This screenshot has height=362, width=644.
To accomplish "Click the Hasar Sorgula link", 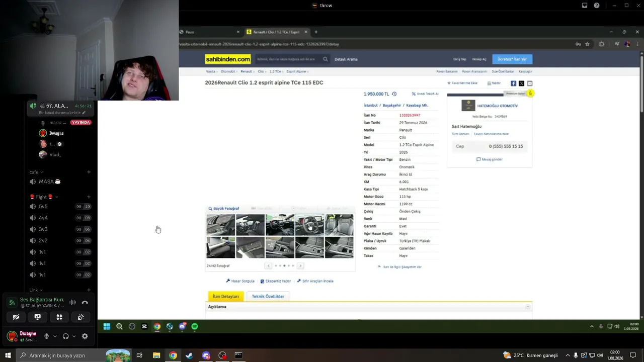I will [x=240, y=281].
